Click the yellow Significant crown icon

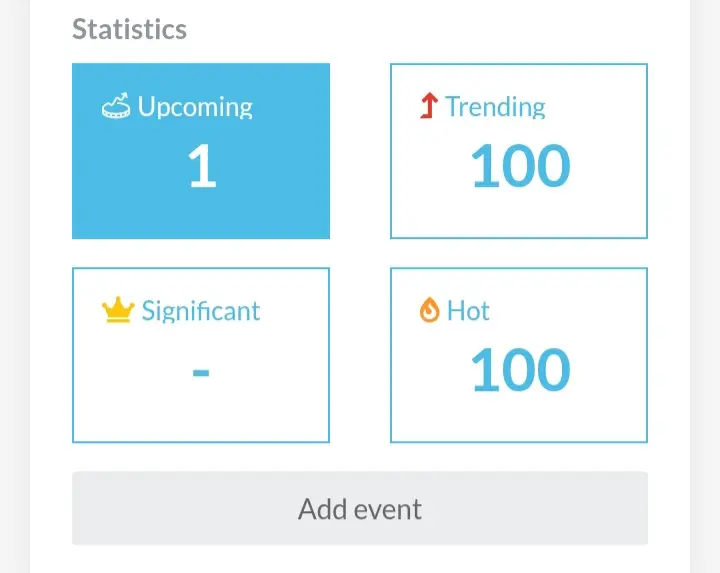coord(118,310)
